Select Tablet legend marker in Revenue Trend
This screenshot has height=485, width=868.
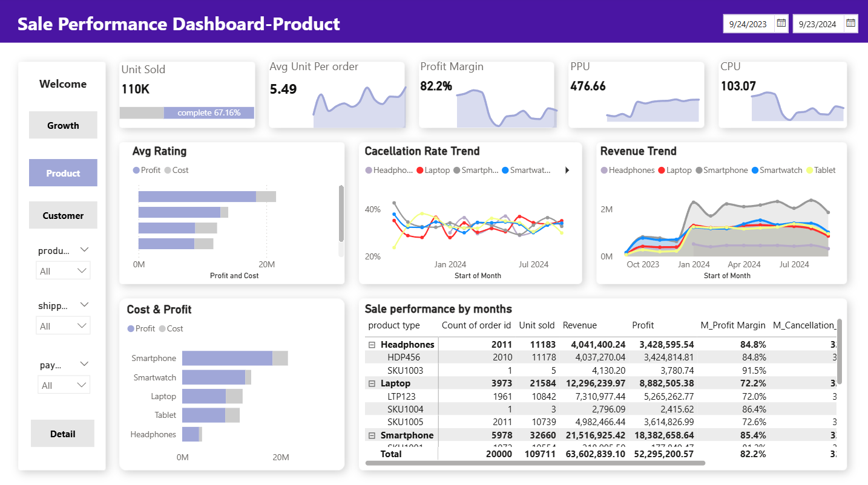click(x=809, y=171)
